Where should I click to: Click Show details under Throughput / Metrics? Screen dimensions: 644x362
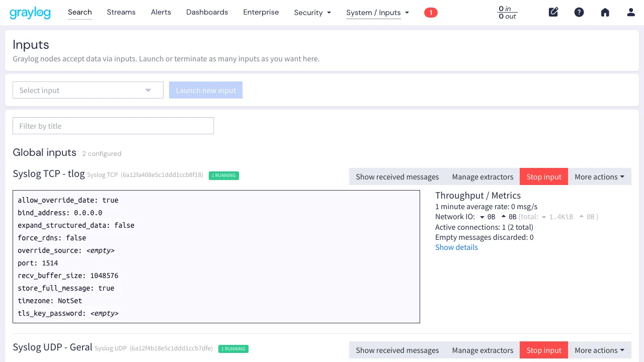coord(456,247)
